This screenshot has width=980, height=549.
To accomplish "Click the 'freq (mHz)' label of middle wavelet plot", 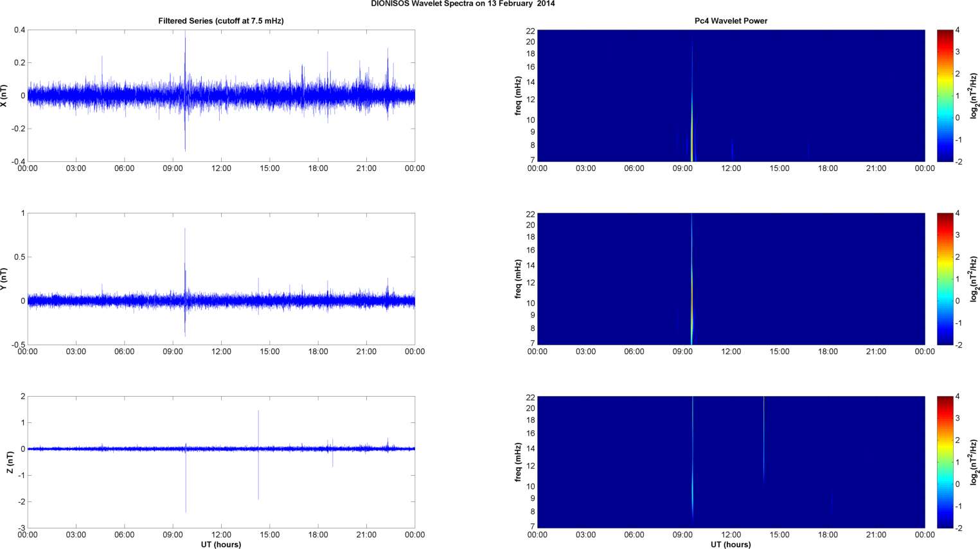I will pos(518,279).
